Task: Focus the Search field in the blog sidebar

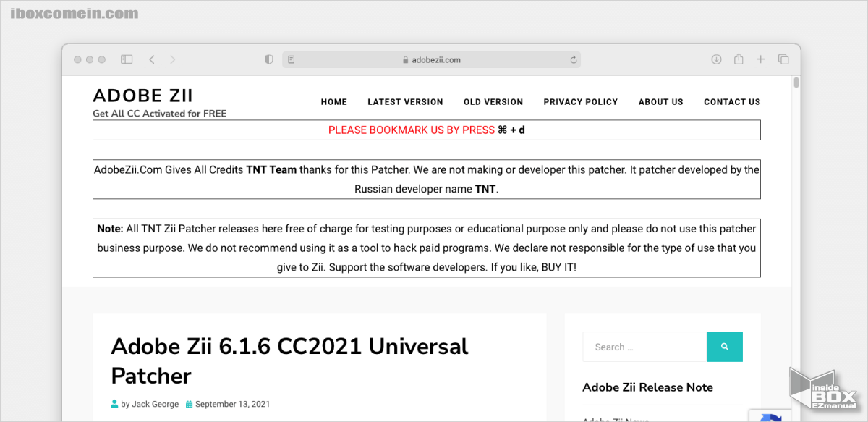Action: (x=644, y=347)
